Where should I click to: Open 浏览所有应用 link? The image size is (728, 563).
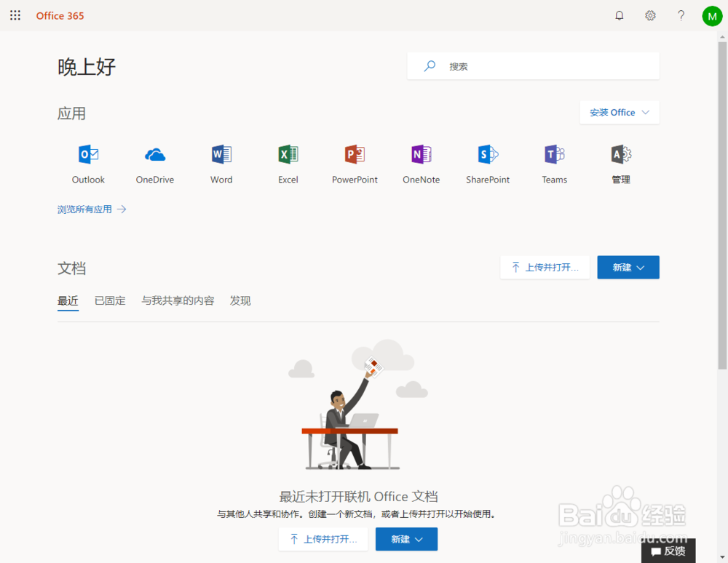click(92, 209)
